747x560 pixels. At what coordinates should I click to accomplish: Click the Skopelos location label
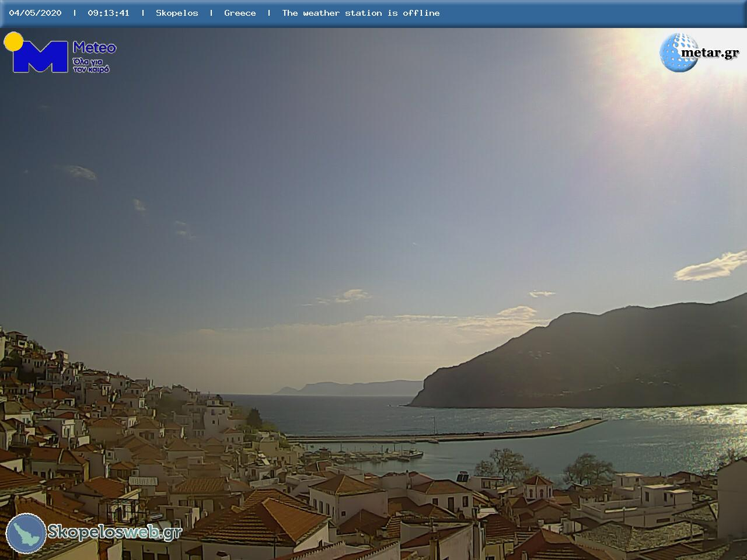tap(177, 13)
